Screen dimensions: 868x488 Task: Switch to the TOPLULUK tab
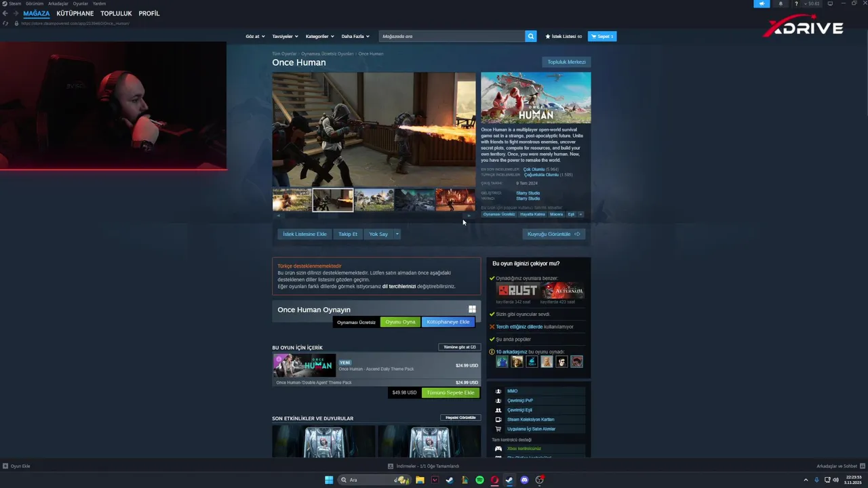(116, 14)
